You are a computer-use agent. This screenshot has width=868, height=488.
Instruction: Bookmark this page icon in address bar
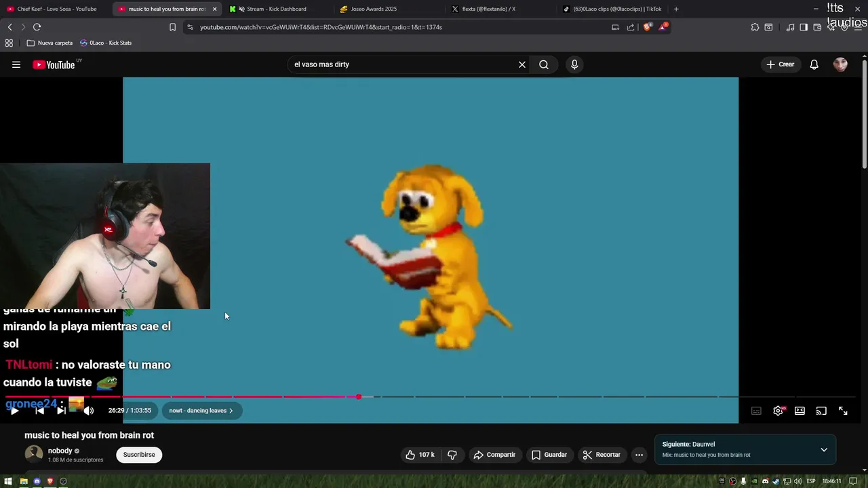[172, 27]
